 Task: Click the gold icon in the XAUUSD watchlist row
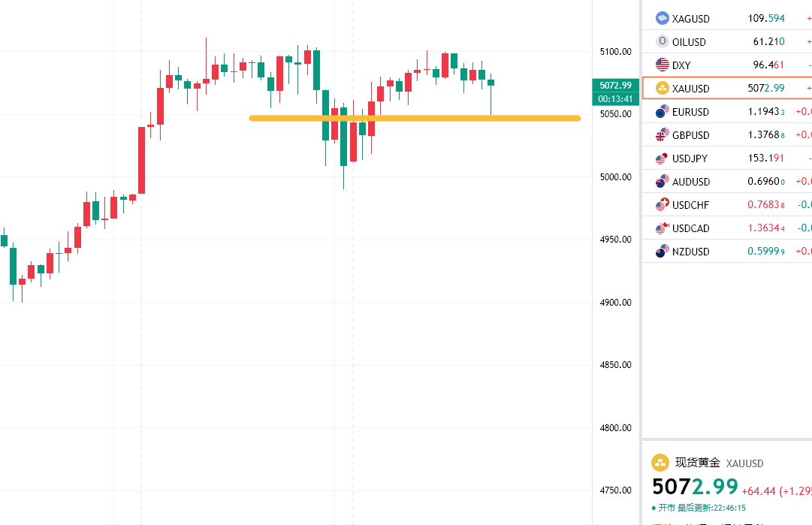click(662, 88)
